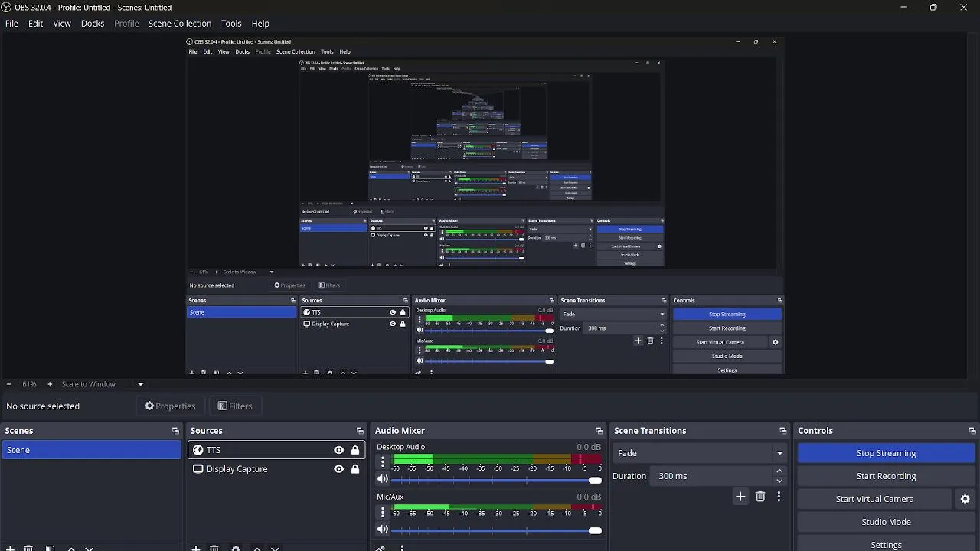This screenshot has height=551, width=980.
Task: Click the preview canvas area
Action: [485, 205]
